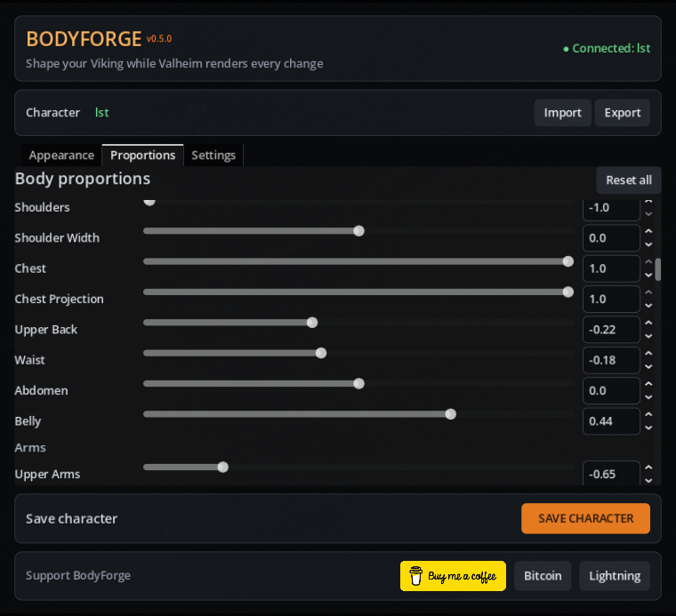Click the Upper Arms value field
This screenshot has height=616, width=676.
coord(611,474)
